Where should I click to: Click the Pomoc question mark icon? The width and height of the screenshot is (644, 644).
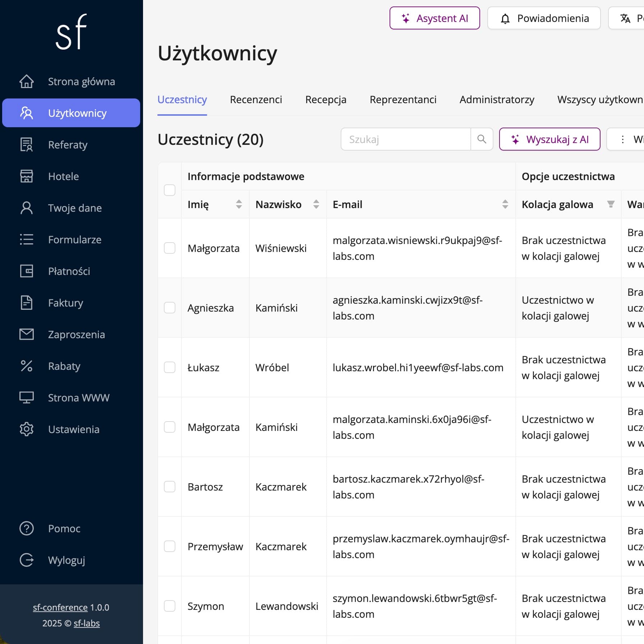click(26, 529)
